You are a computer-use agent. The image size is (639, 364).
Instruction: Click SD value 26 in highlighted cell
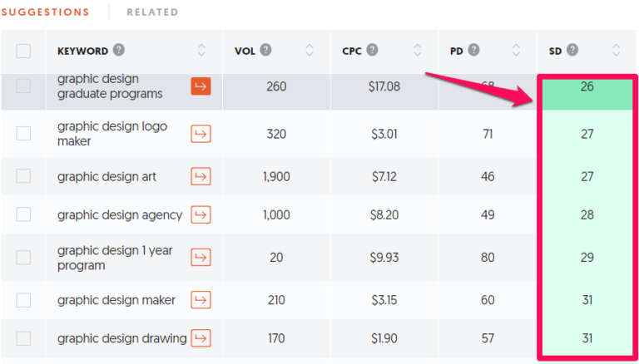point(587,86)
